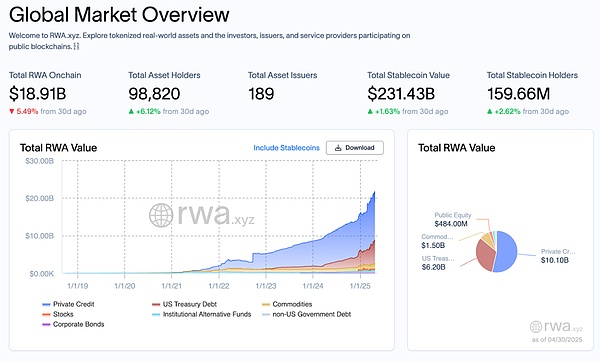Toggle Private Credit legend item
This screenshot has height=362, width=600.
click(x=68, y=304)
